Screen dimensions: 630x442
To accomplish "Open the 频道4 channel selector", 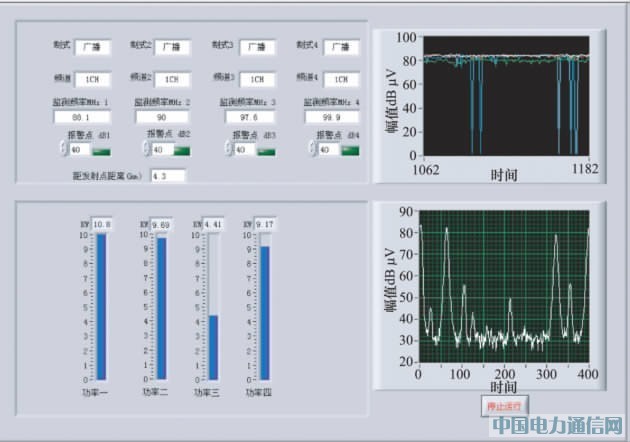I will [342, 79].
